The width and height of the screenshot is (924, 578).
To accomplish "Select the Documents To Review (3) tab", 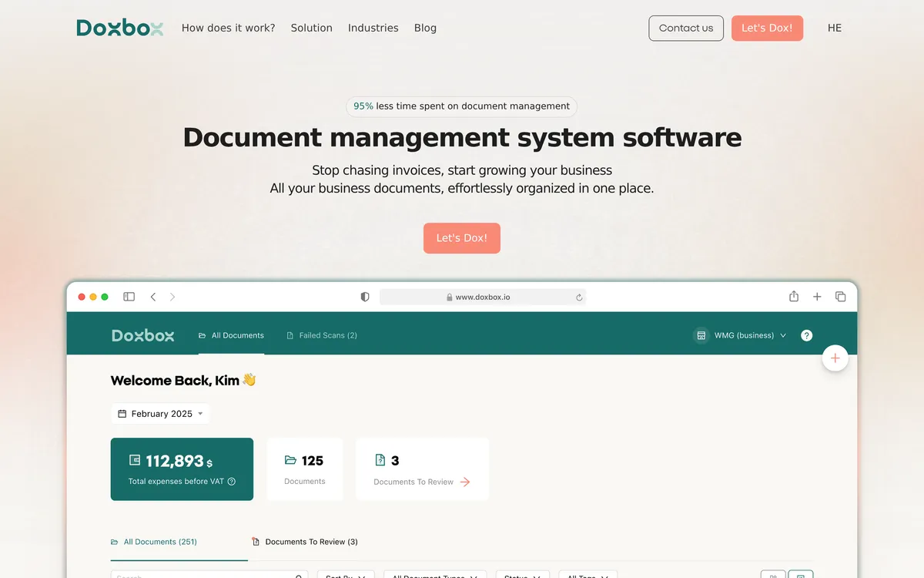I will point(305,542).
